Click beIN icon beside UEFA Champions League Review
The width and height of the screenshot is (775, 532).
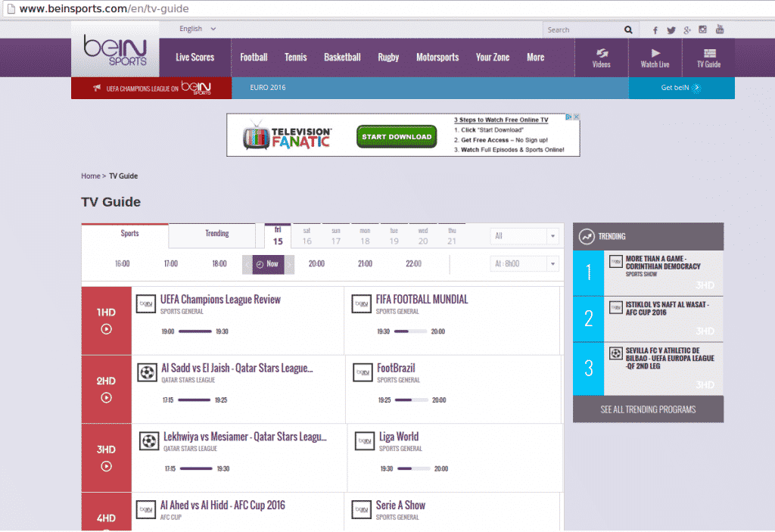click(x=146, y=303)
